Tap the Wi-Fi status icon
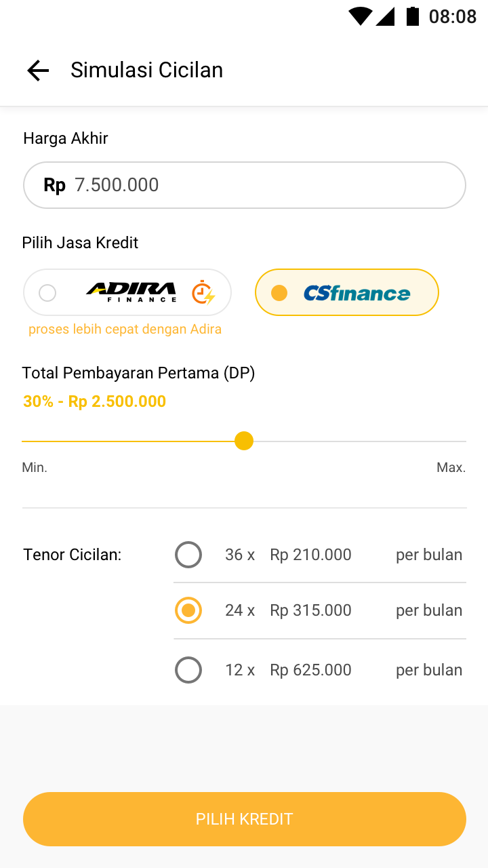The width and height of the screenshot is (488, 868). 360,16
